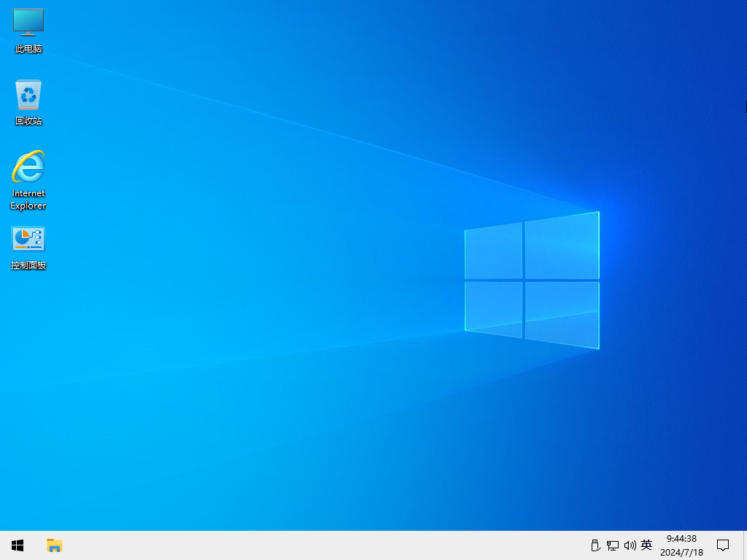The width and height of the screenshot is (747, 560).
Task: Open the network status tray icon
Action: (613, 545)
